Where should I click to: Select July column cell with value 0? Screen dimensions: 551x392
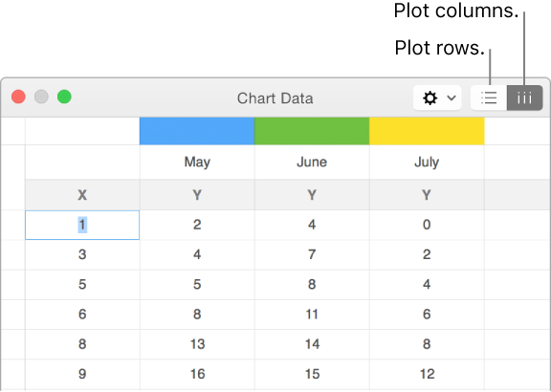click(x=427, y=225)
